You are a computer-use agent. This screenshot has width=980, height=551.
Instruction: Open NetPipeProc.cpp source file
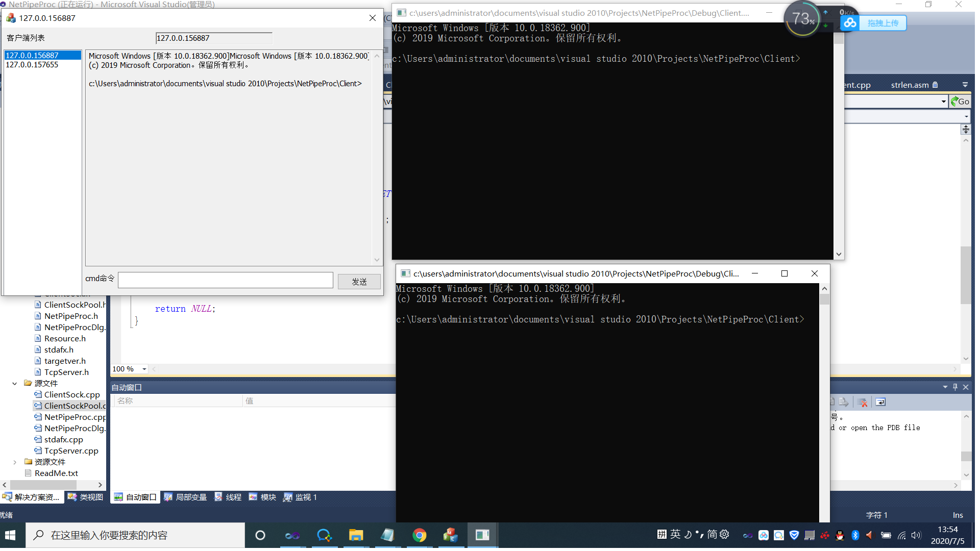[x=75, y=417]
